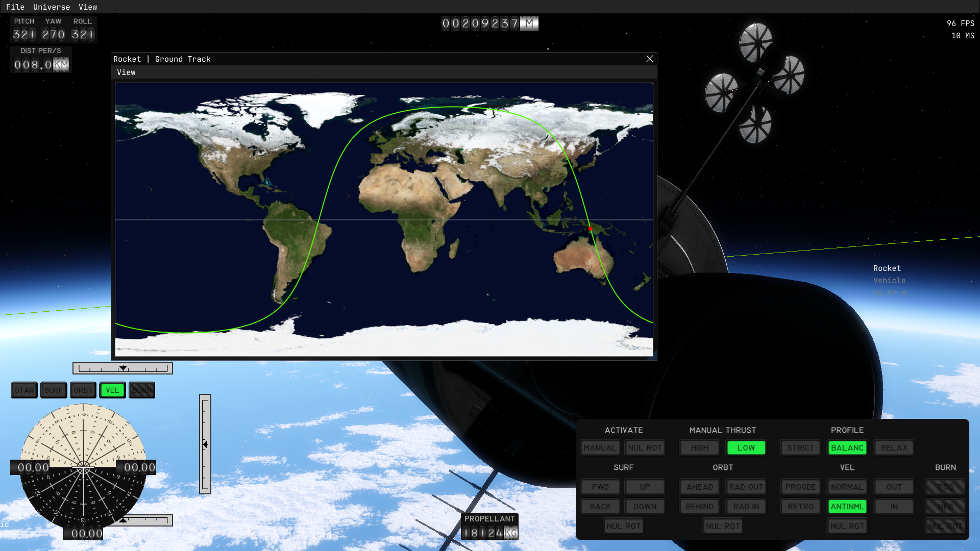This screenshot has height=551, width=980.
Task: Click NUL ROT under SURF
Action: pyautogui.click(x=624, y=527)
